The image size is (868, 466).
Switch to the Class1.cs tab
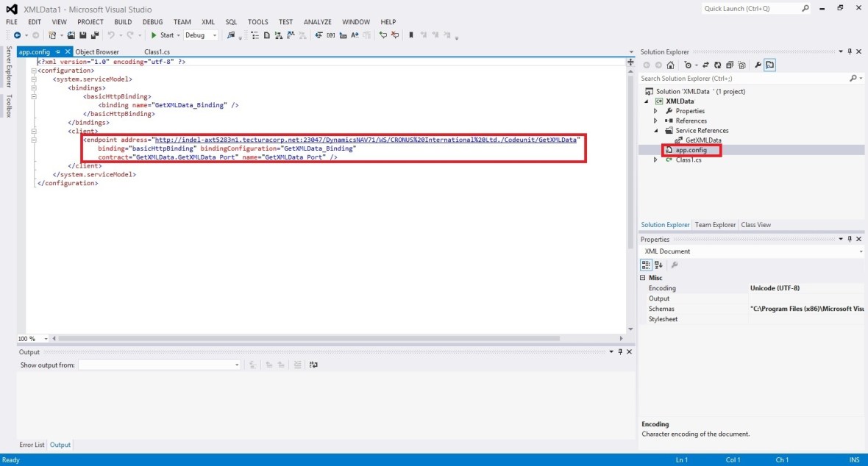[156, 51]
